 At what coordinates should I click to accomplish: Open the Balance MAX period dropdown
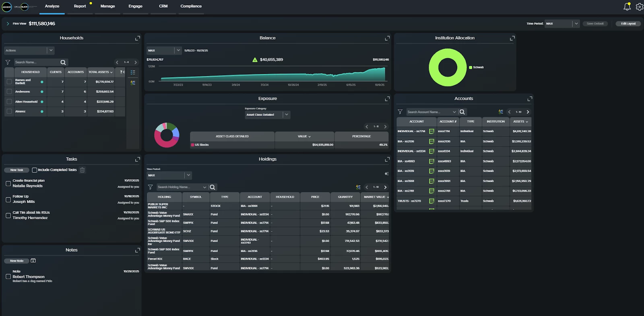click(x=164, y=50)
